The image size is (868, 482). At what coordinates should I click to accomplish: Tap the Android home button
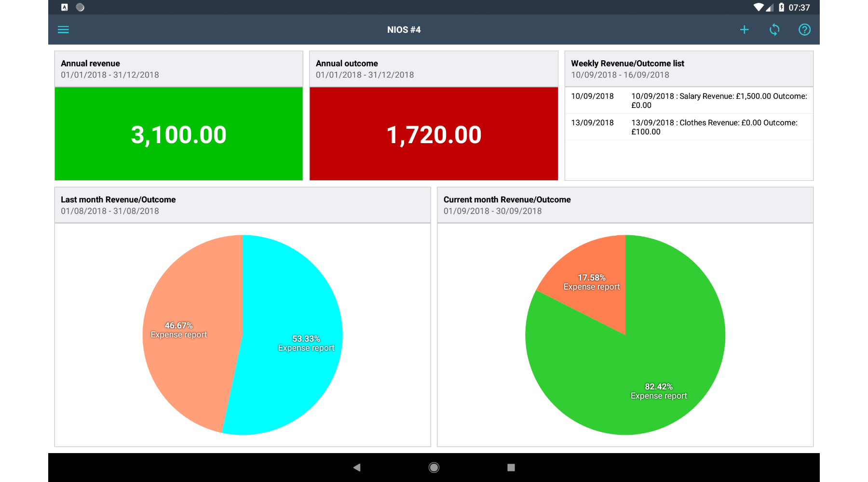(434, 467)
